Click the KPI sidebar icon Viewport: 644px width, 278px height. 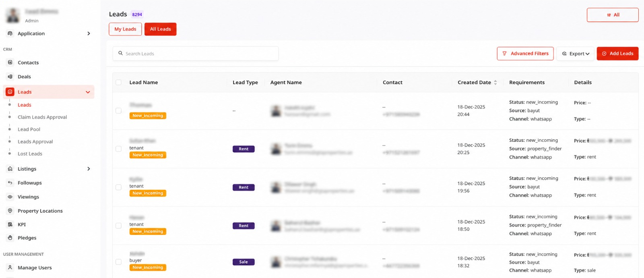pos(10,224)
